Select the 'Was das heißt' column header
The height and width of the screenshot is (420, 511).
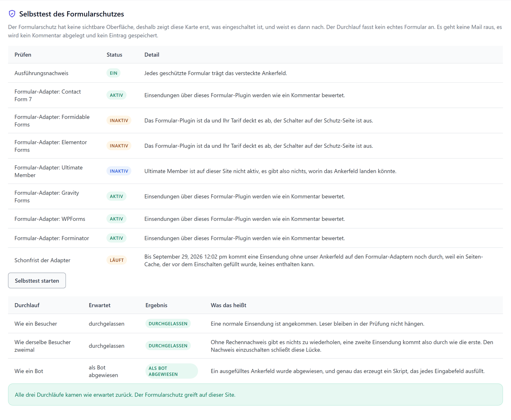(228, 305)
